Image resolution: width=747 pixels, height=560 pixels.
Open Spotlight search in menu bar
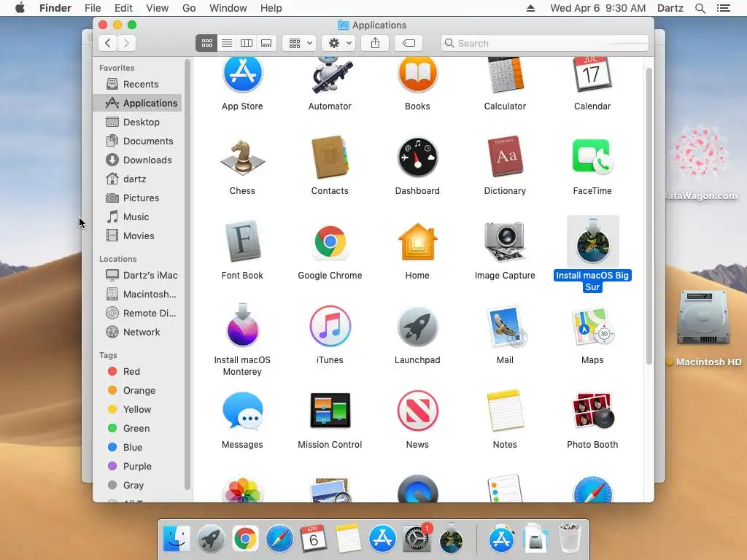pos(700,8)
